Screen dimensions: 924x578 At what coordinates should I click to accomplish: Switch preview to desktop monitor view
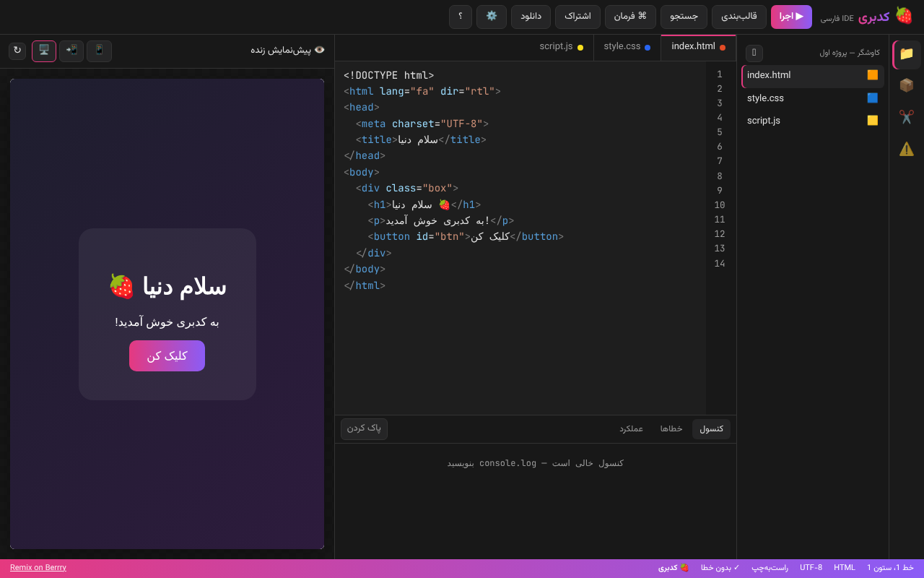point(44,51)
